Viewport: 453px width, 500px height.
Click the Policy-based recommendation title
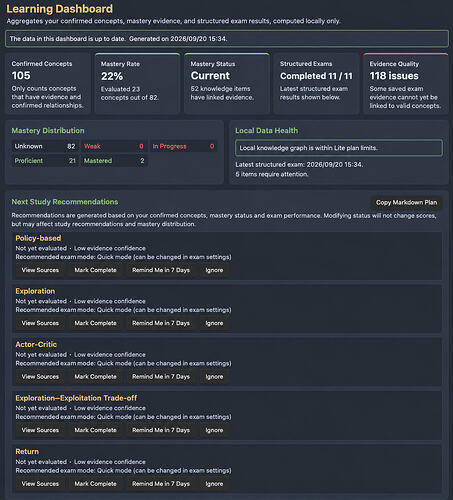(x=38, y=238)
